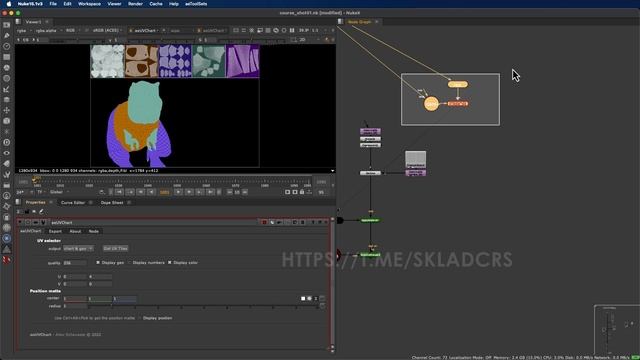The width and height of the screenshot is (640, 360).
Task: Collapse the aeUVChart properties panel arrow
Action: pos(20,222)
